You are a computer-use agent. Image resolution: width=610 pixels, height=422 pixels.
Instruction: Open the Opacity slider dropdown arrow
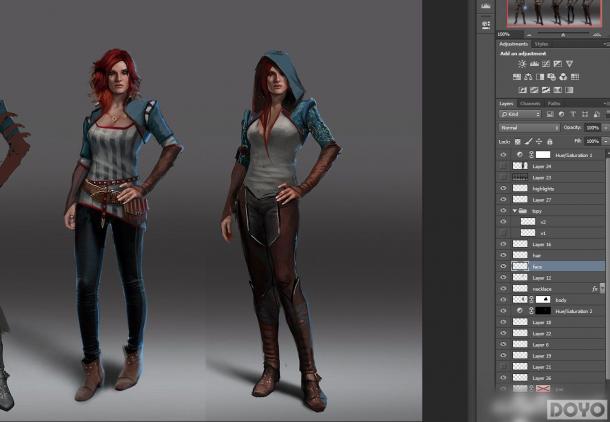(x=605, y=128)
